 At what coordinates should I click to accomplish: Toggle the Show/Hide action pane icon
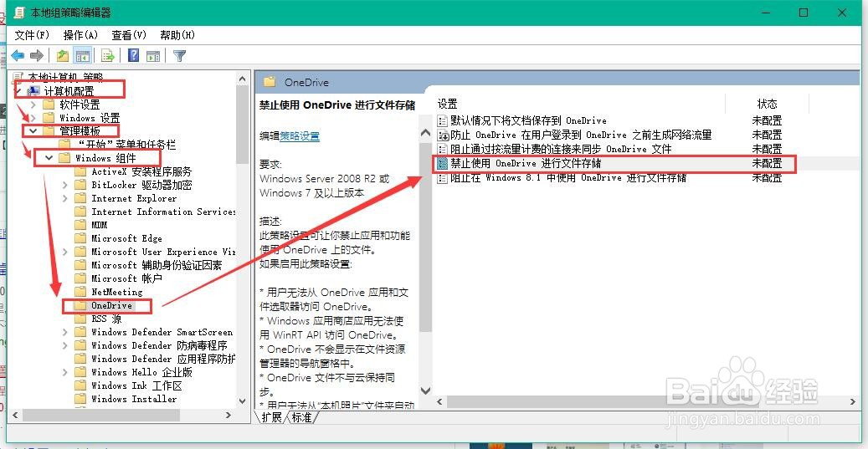click(153, 55)
